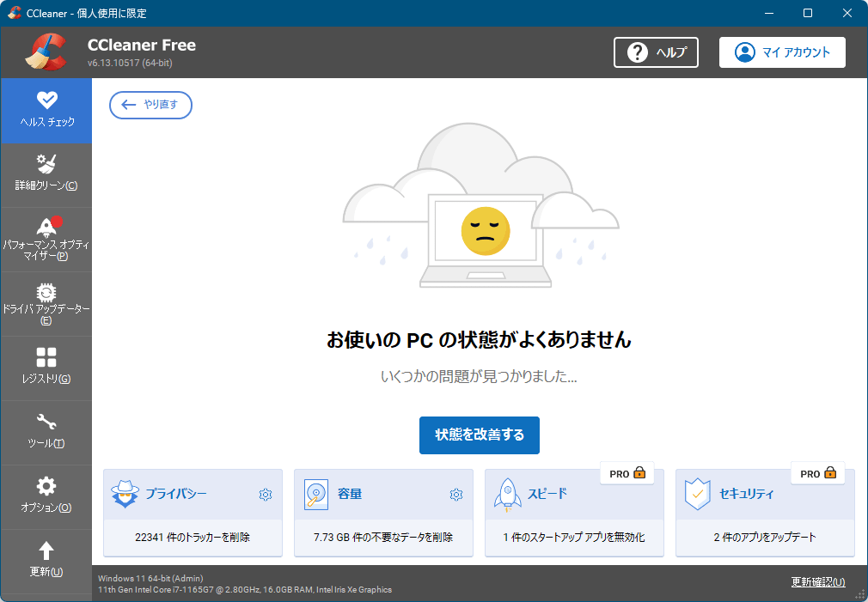The image size is (868, 602).
Task: Open the Health Check (ヘルス チェック) heart icon
Action: coord(46,101)
